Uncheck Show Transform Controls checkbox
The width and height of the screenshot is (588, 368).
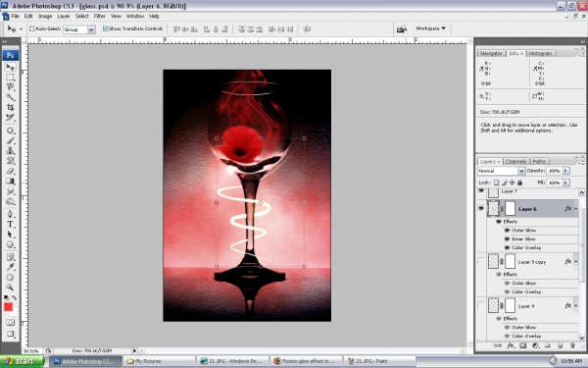click(106, 28)
